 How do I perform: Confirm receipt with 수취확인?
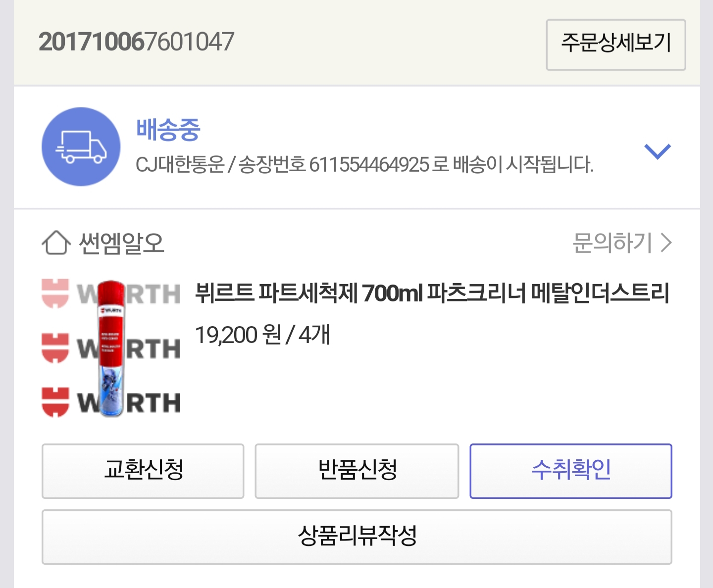tap(571, 471)
